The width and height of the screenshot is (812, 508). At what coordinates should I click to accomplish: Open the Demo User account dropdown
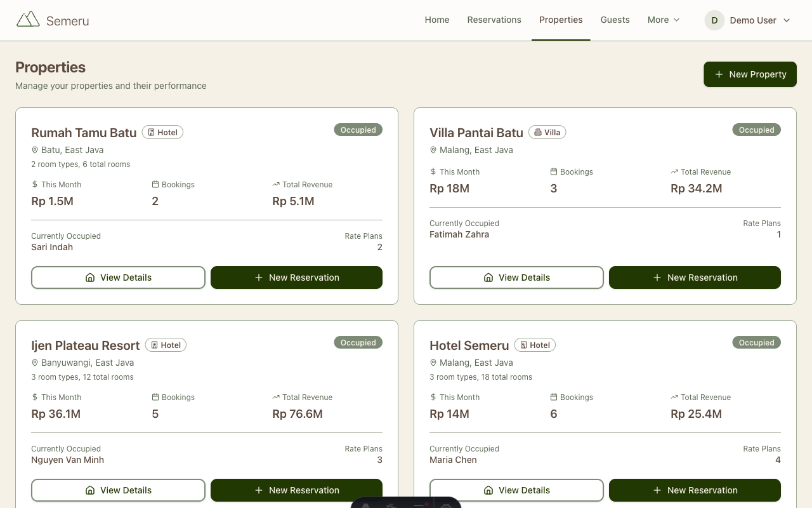(x=747, y=20)
